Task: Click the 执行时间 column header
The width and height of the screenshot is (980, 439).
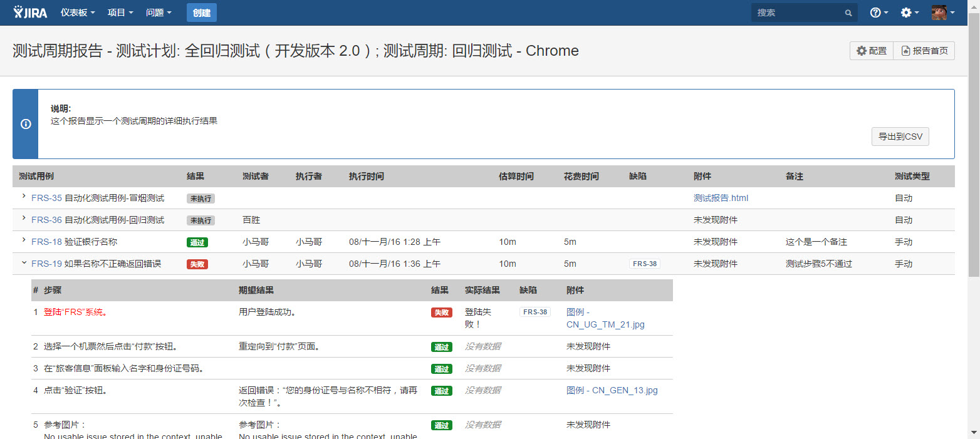Action: coord(367,177)
